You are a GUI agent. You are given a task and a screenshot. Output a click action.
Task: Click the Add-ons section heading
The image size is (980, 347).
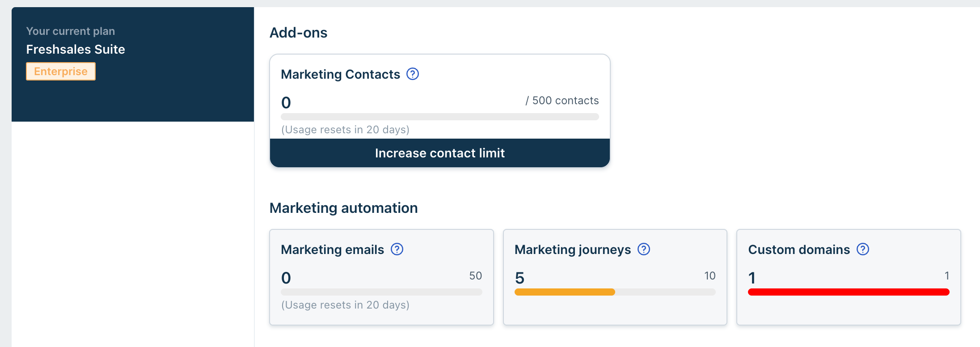pos(298,33)
